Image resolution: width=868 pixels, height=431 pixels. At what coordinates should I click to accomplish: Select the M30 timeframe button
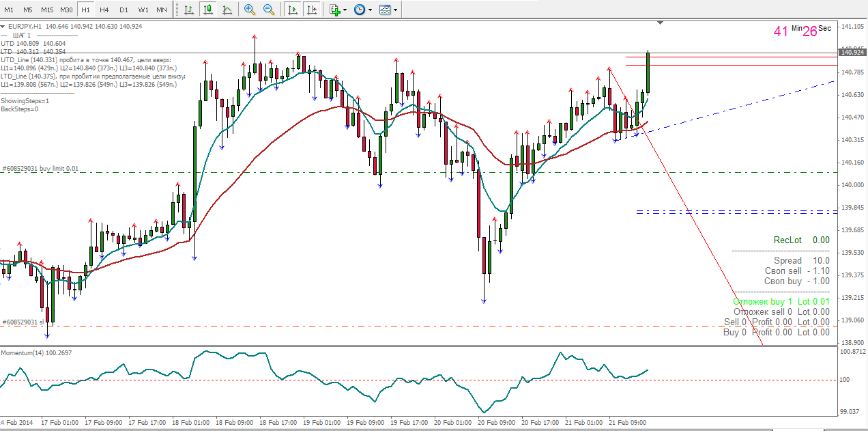(x=66, y=10)
